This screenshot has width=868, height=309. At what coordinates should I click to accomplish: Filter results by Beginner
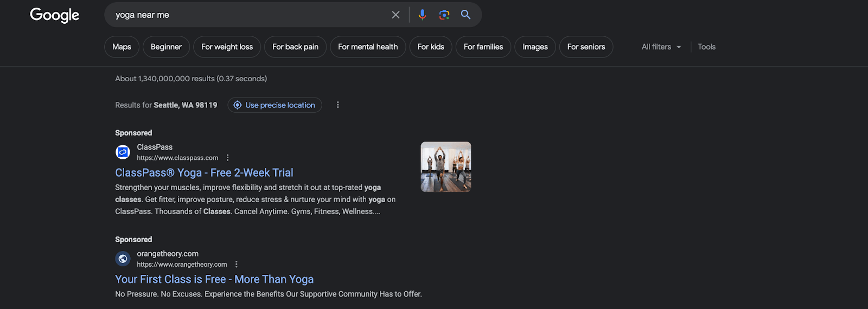[166, 47]
